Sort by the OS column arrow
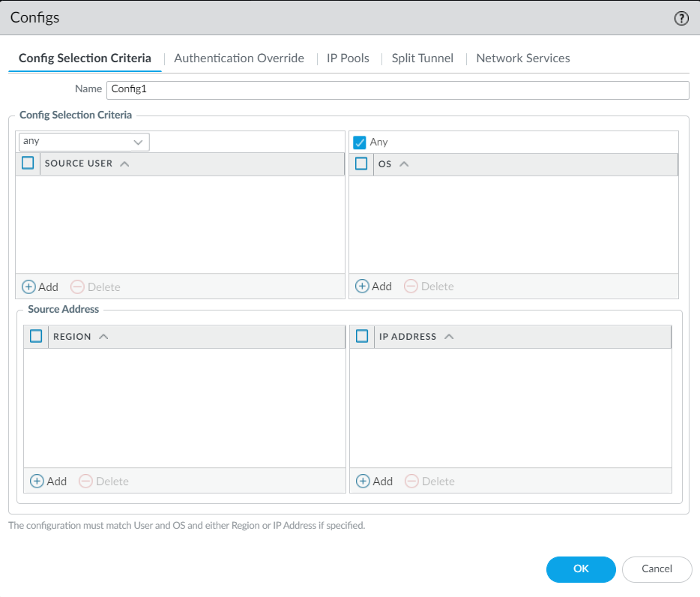Image resolution: width=700 pixels, height=597 pixels. (x=404, y=164)
